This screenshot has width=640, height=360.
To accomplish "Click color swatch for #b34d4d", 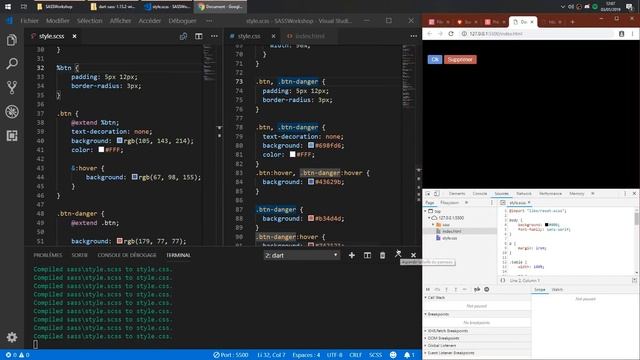I will coord(311,218).
